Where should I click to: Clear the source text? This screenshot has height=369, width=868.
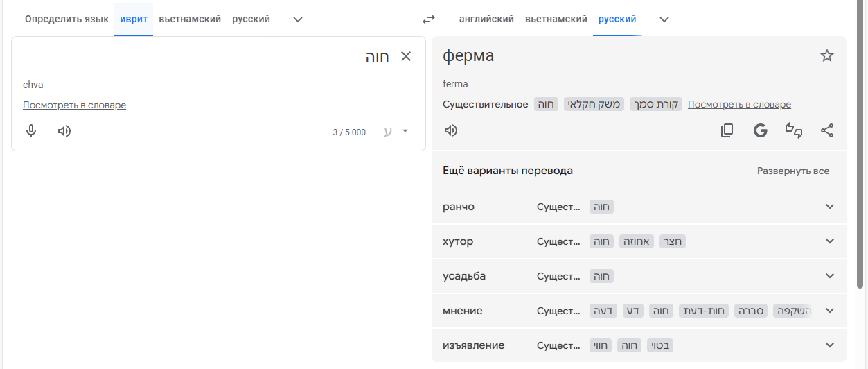(406, 57)
